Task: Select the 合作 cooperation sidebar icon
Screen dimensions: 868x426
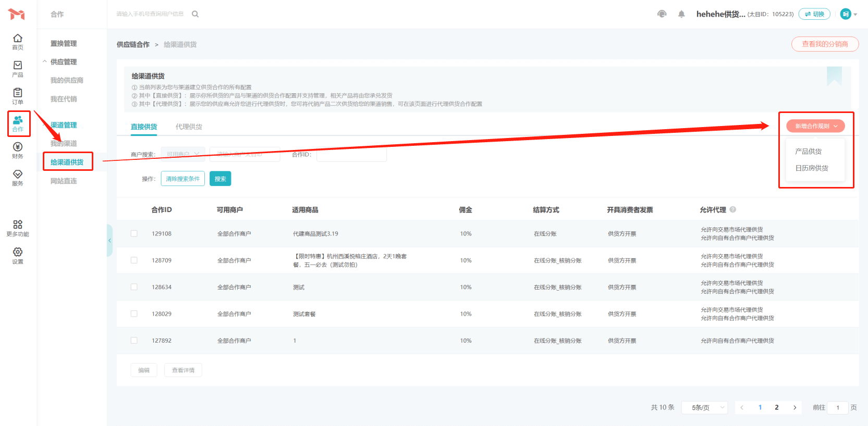Action: [18, 123]
